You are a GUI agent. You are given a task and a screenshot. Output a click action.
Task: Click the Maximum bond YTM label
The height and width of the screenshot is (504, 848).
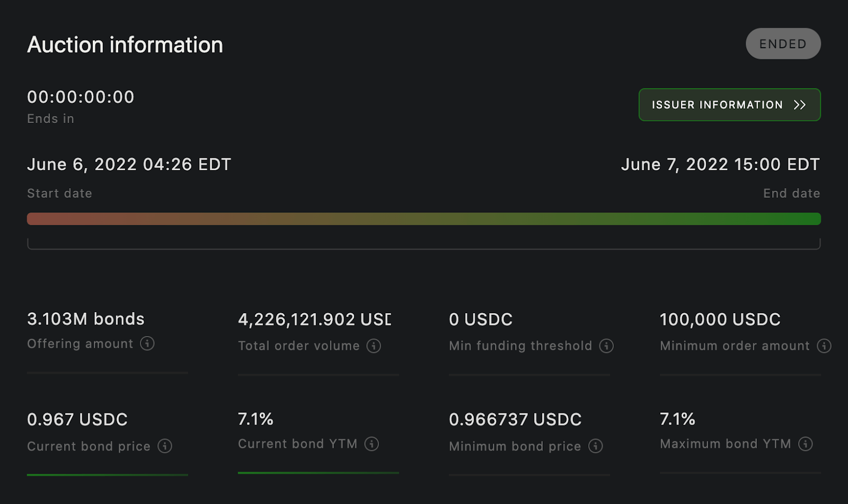[x=726, y=444]
